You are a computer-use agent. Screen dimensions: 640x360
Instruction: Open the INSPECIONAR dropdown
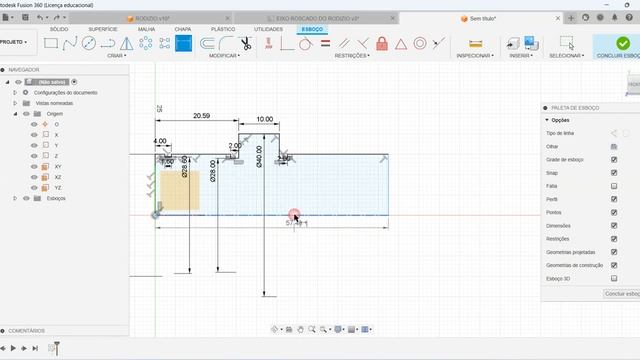(475, 56)
